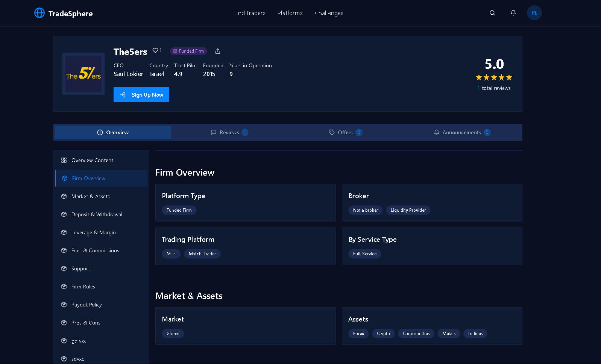601x364 pixels.
Task: Click the five-star rating stars
Action: pyautogui.click(x=494, y=77)
